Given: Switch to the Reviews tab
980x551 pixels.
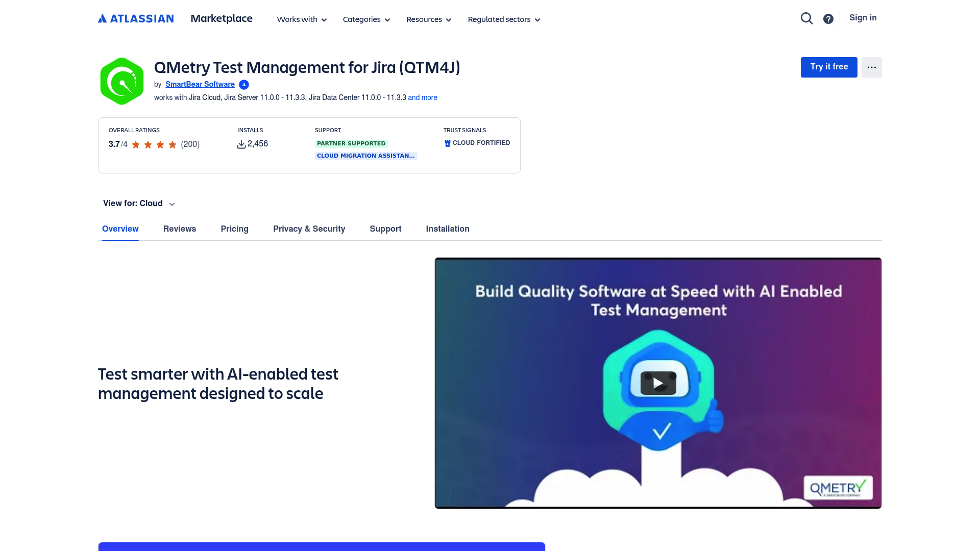Looking at the screenshot, I should coord(180,229).
